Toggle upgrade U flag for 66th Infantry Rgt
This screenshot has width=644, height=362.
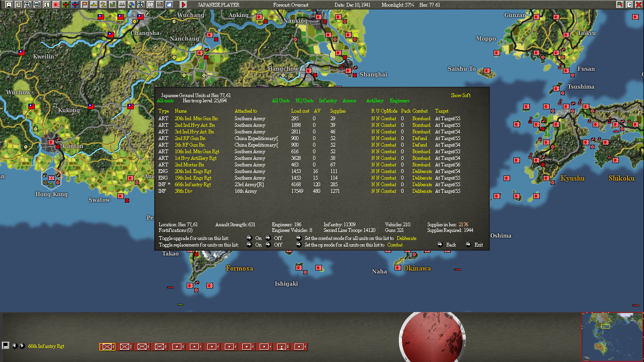pos(378,185)
